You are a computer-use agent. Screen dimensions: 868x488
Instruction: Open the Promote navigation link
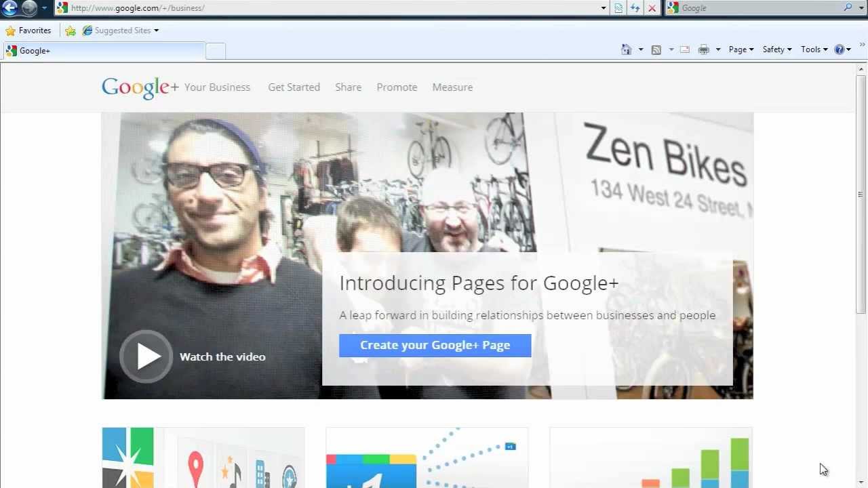click(x=397, y=87)
